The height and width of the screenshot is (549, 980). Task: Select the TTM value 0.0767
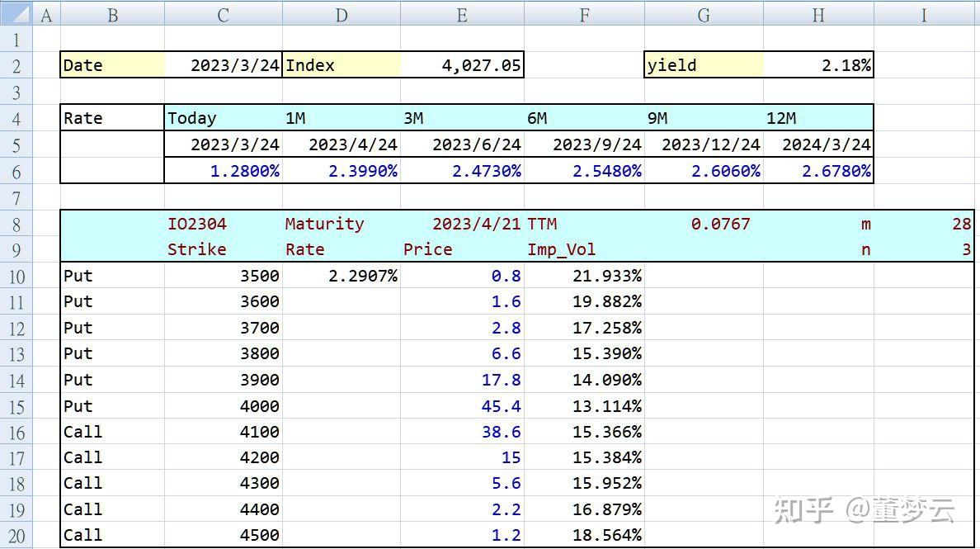[x=704, y=224]
